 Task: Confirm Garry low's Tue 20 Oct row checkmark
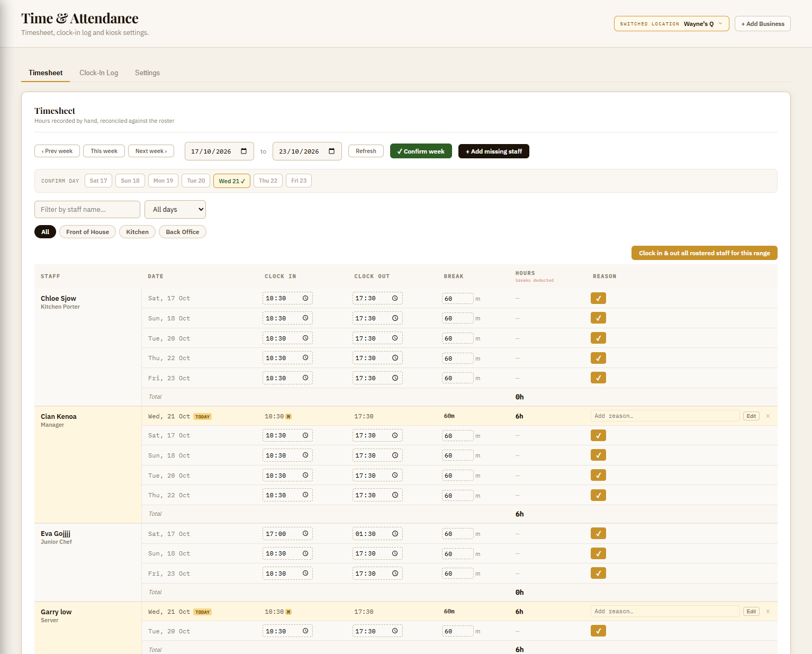(598, 631)
